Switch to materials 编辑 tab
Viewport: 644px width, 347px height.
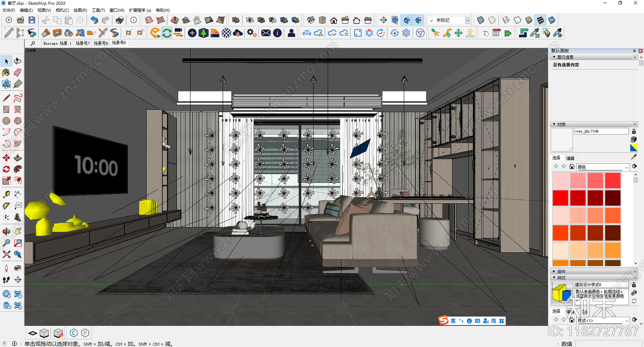point(570,158)
